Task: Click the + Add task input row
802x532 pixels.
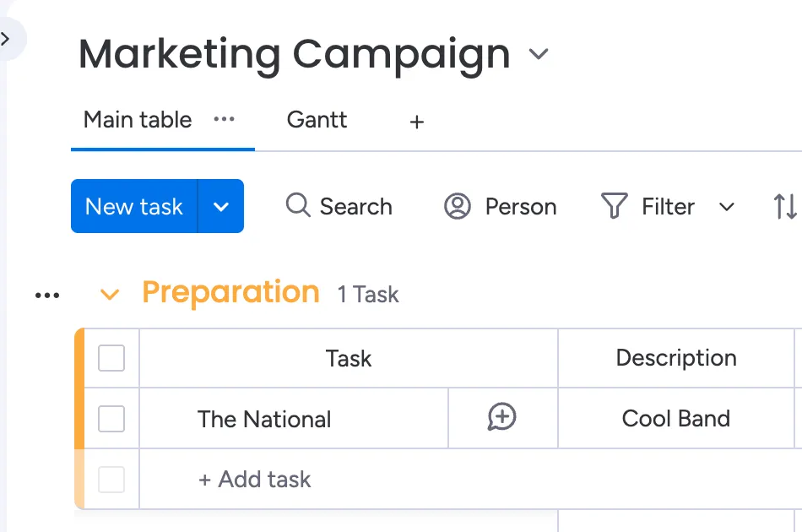Action: click(x=255, y=480)
